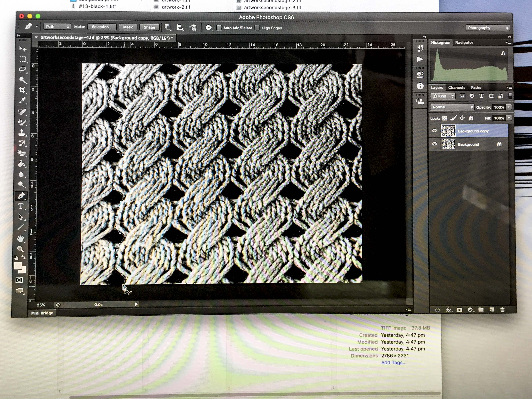Toggle lock all
This screenshot has height=399, width=532.
coord(471,118)
